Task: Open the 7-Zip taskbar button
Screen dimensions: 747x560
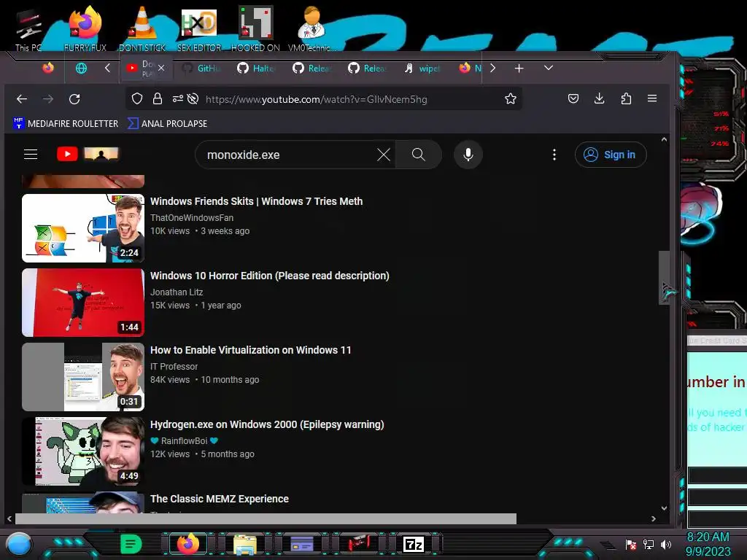Action: (414, 544)
